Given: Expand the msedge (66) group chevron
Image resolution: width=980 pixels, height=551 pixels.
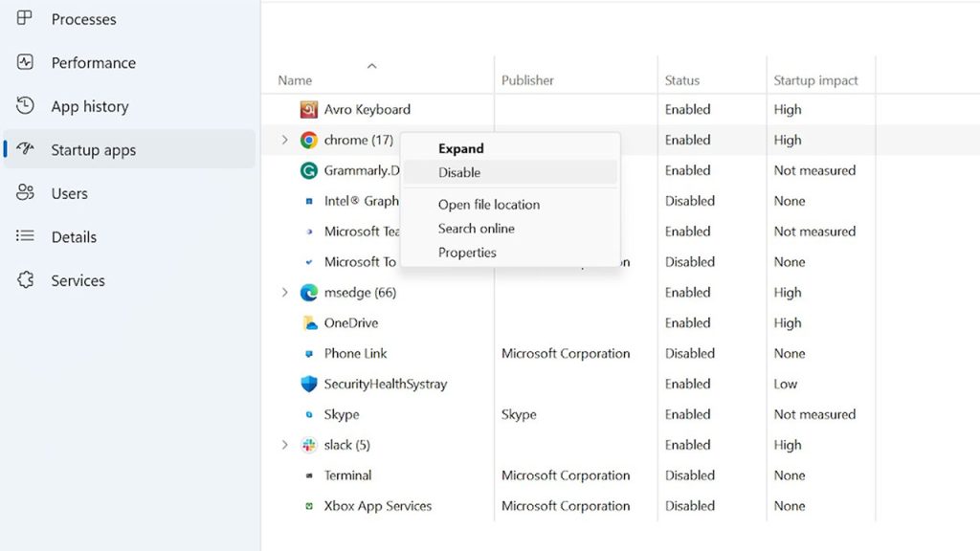Looking at the screenshot, I should (285, 293).
